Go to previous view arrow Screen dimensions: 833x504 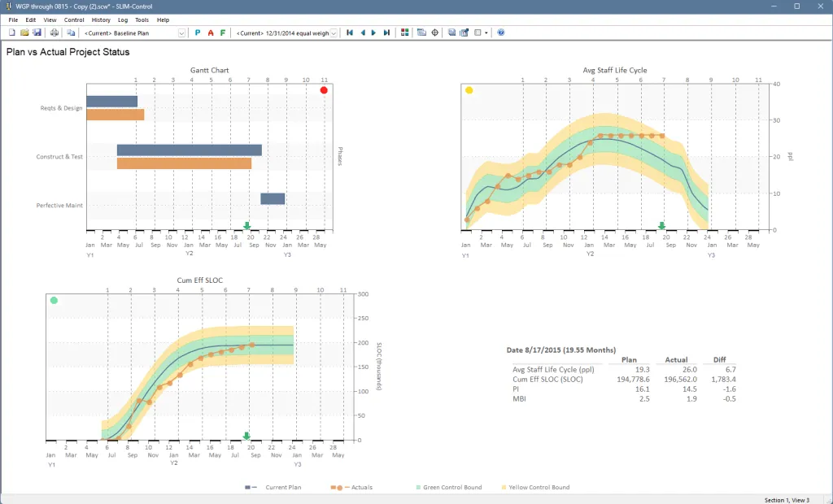point(363,33)
